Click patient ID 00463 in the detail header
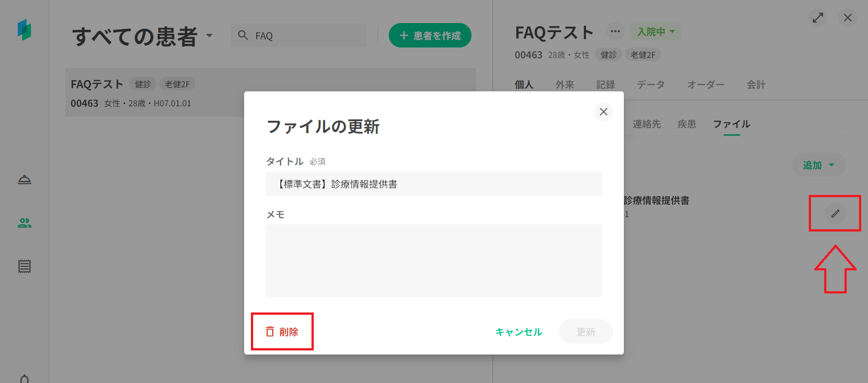The image size is (868, 383). tap(528, 55)
